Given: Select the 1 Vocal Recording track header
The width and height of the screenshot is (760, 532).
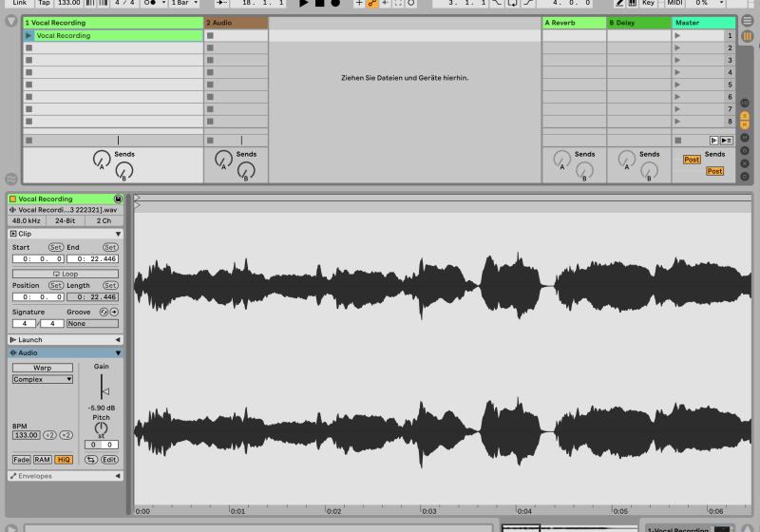Looking at the screenshot, I should coord(113,23).
